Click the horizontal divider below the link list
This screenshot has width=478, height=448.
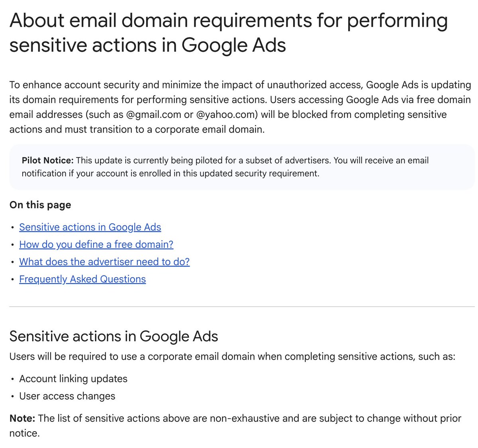tap(242, 307)
